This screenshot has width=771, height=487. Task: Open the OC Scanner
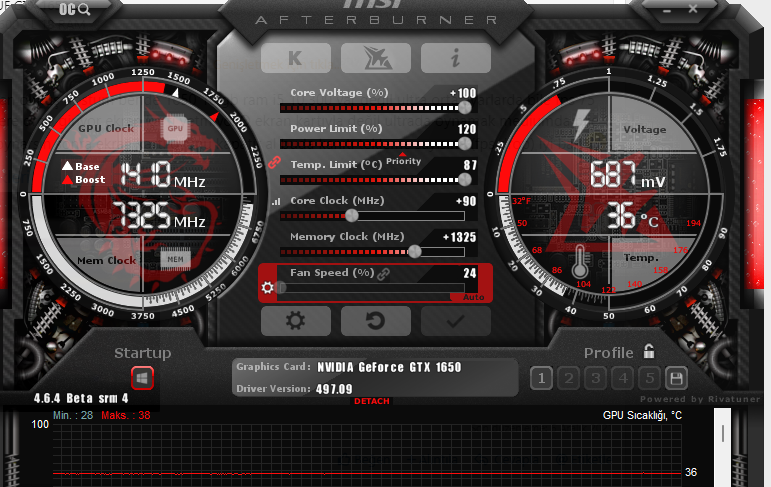pos(75,9)
